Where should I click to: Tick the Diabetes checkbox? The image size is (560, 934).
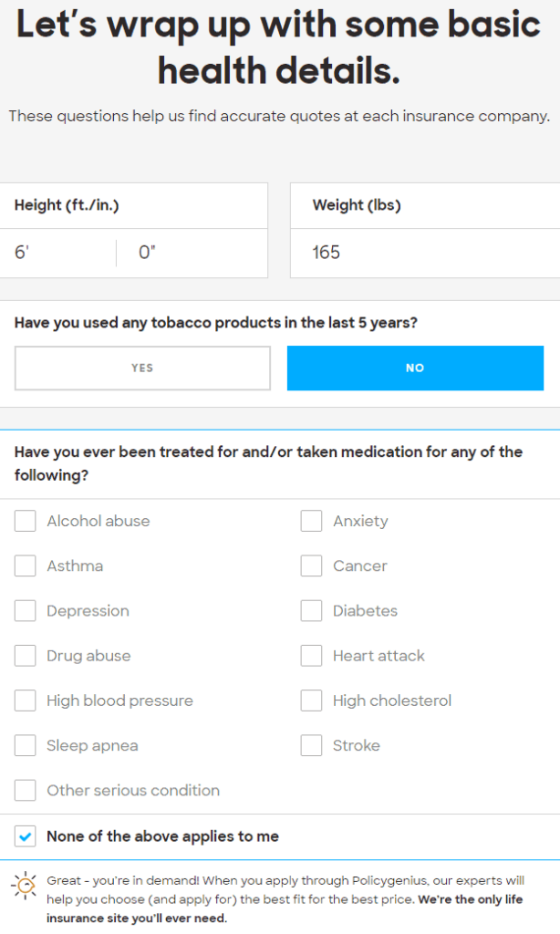(x=311, y=610)
